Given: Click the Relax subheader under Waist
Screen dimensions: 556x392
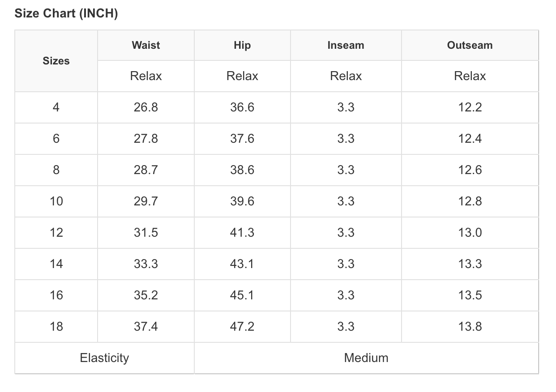Looking at the screenshot, I should 146,76.
